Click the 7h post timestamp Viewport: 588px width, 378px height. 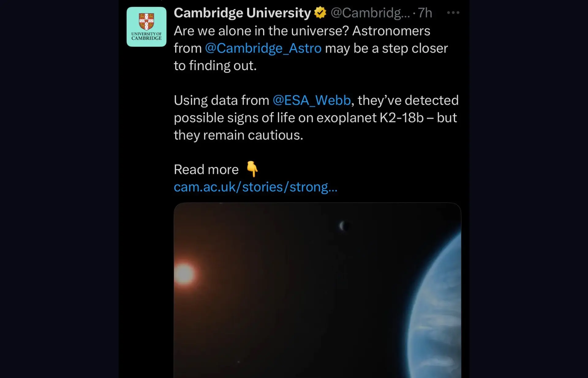425,13
